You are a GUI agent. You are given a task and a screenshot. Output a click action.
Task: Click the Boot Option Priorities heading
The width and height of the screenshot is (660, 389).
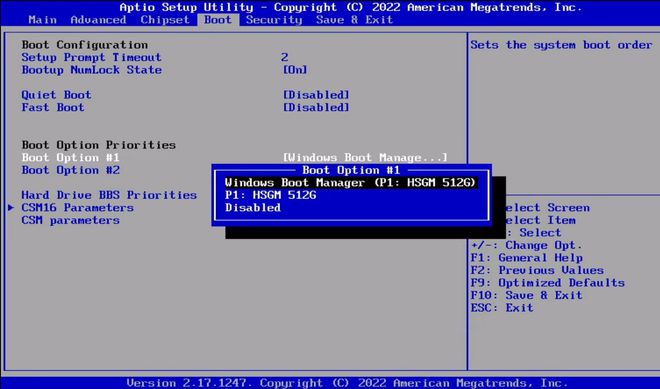click(98, 145)
